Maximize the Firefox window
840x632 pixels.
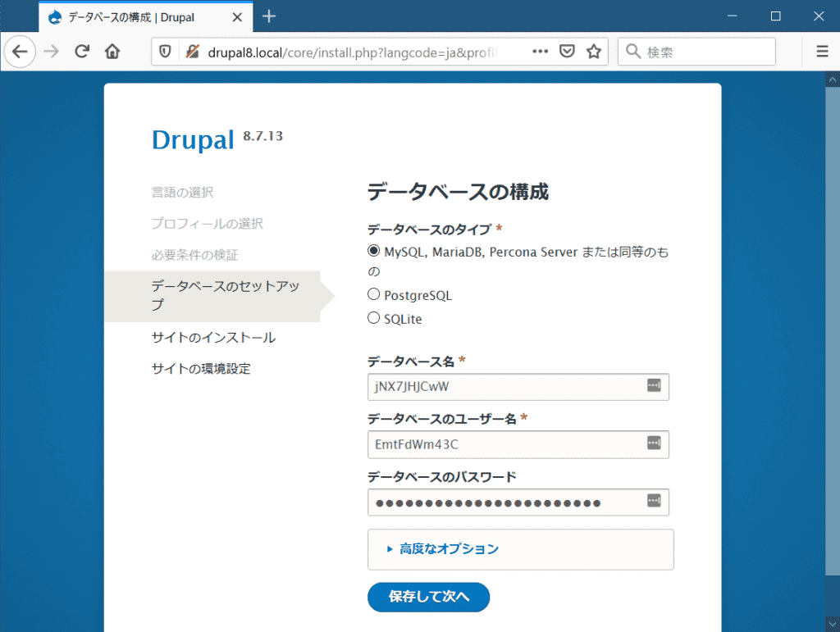(x=775, y=16)
